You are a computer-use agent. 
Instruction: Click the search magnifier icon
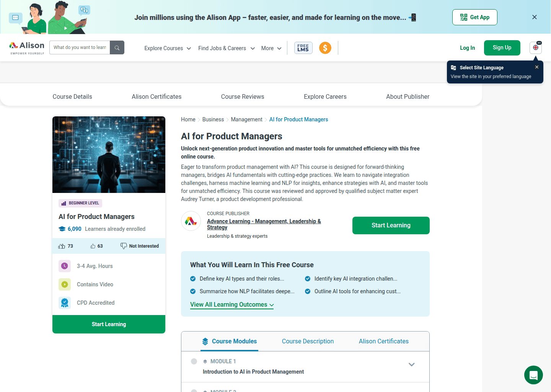click(x=117, y=47)
